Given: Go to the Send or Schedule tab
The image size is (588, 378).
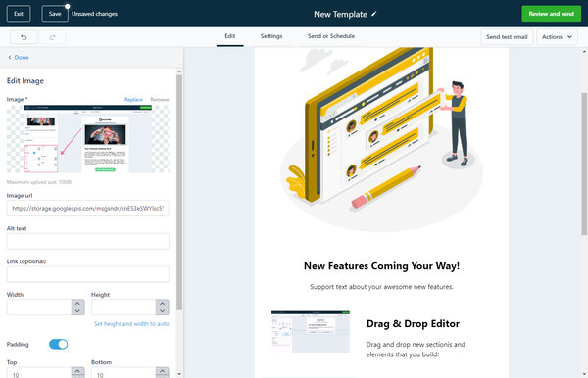Looking at the screenshot, I should (x=331, y=36).
